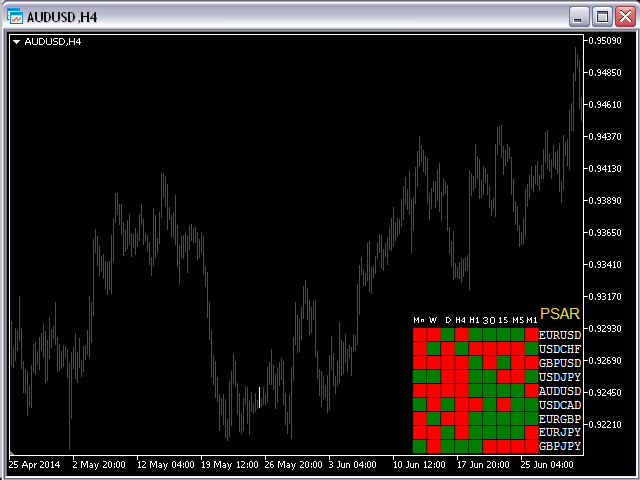Click the '10 Jun 12:00' time axis label
This screenshot has height=480, width=640.
[x=419, y=464]
